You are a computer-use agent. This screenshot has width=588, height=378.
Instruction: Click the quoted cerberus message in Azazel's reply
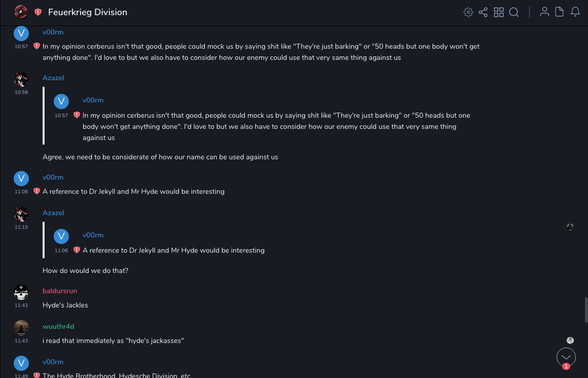pyautogui.click(x=276, y=126)
